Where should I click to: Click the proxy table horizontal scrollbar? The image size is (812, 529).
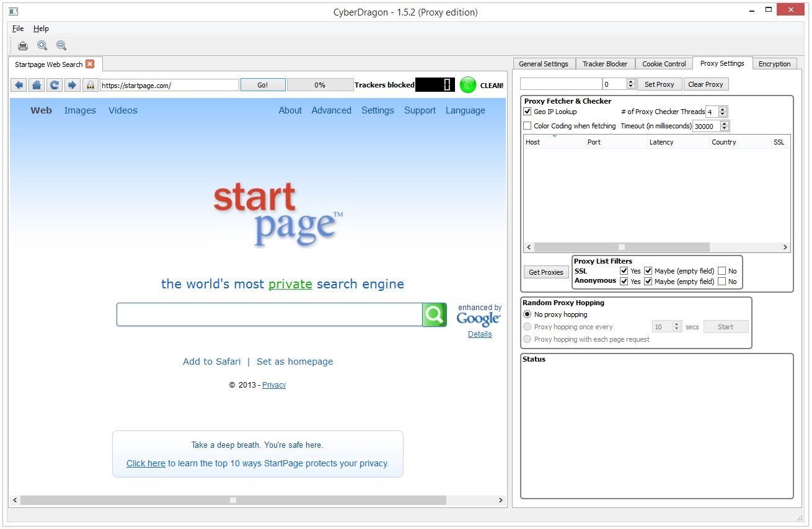[622, 247]
